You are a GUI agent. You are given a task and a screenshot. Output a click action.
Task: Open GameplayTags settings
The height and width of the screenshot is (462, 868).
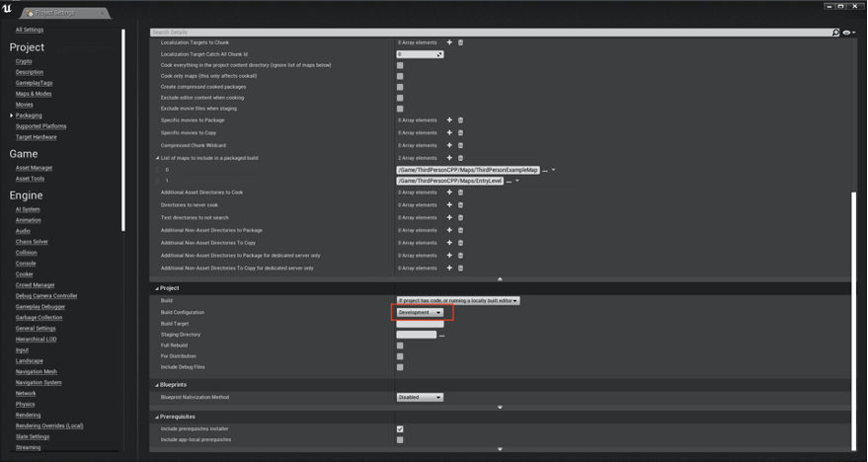click(x=34, y=83)
